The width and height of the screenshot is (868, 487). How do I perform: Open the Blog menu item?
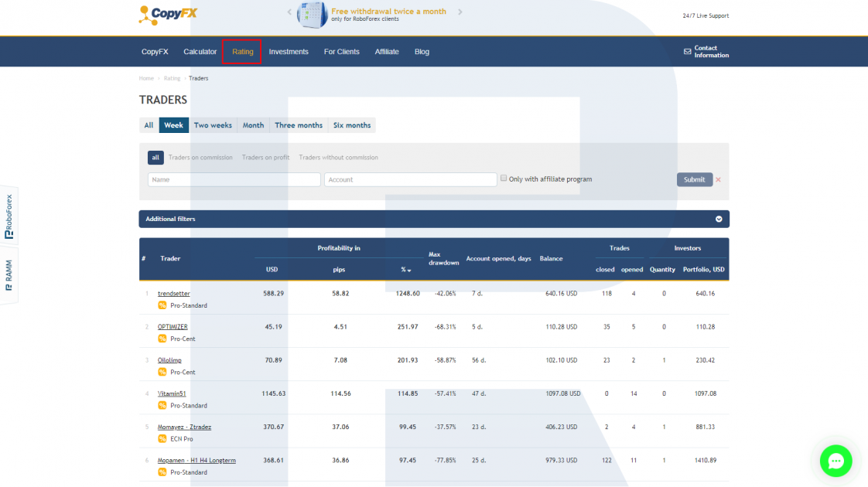coord(422,52)
